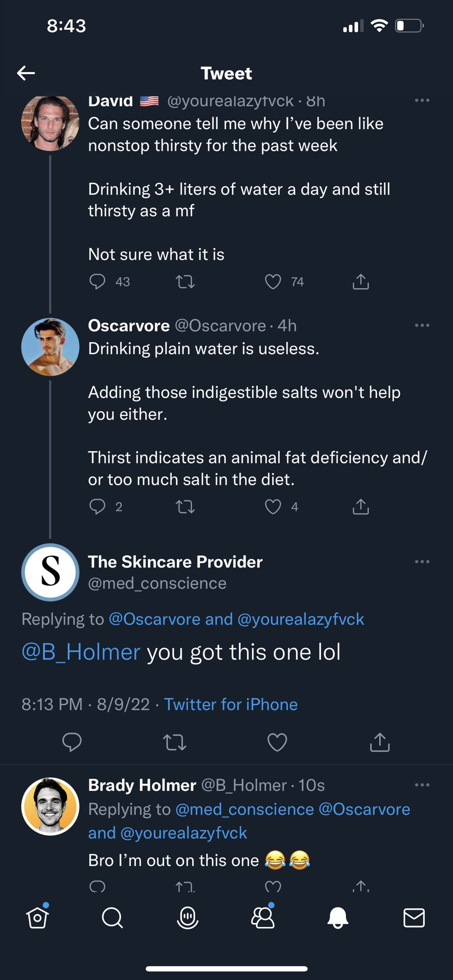This screenshot has height=980, width=453.
Task: Tap the Twitter for iPhone link
Action: point(231,704)
